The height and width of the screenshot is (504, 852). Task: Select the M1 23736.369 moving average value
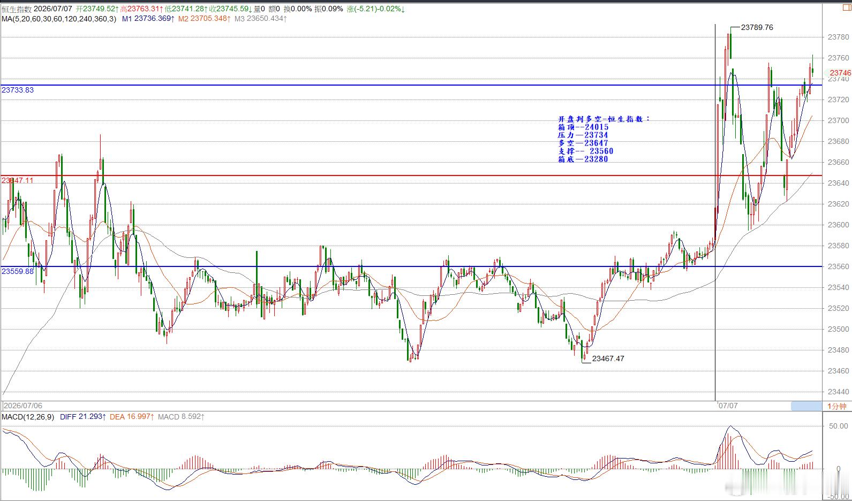click(x=148, y=19)
